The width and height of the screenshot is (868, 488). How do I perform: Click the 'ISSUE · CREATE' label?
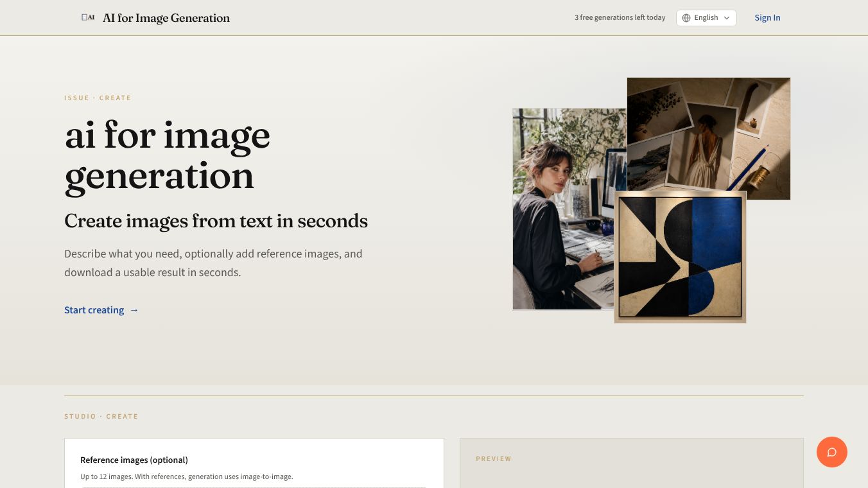[x=98, y=98]
